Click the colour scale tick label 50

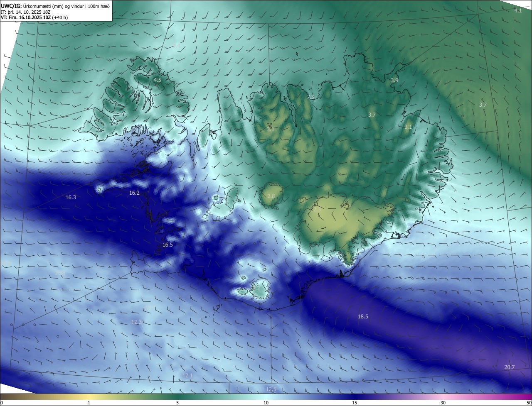(528, 403)
